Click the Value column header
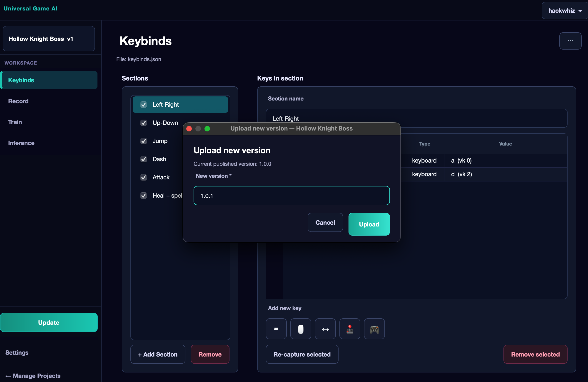The width and height of the screenshot is (588, 382). point(505,144)
